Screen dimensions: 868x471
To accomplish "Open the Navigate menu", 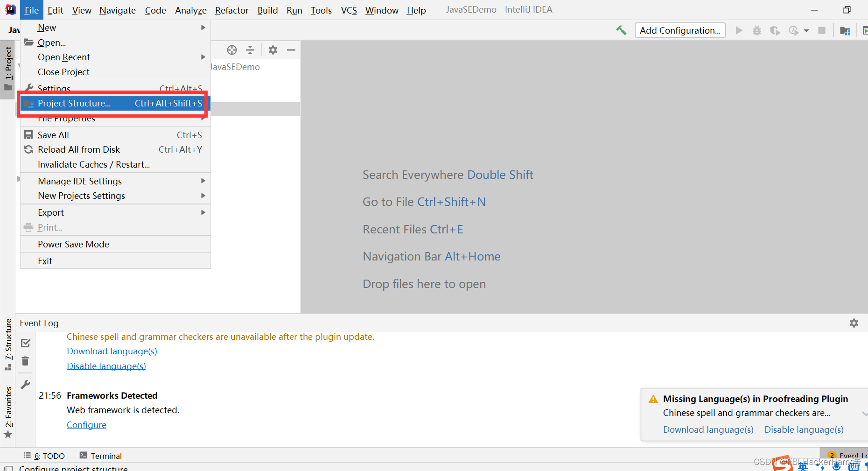I will coord(118,10).
